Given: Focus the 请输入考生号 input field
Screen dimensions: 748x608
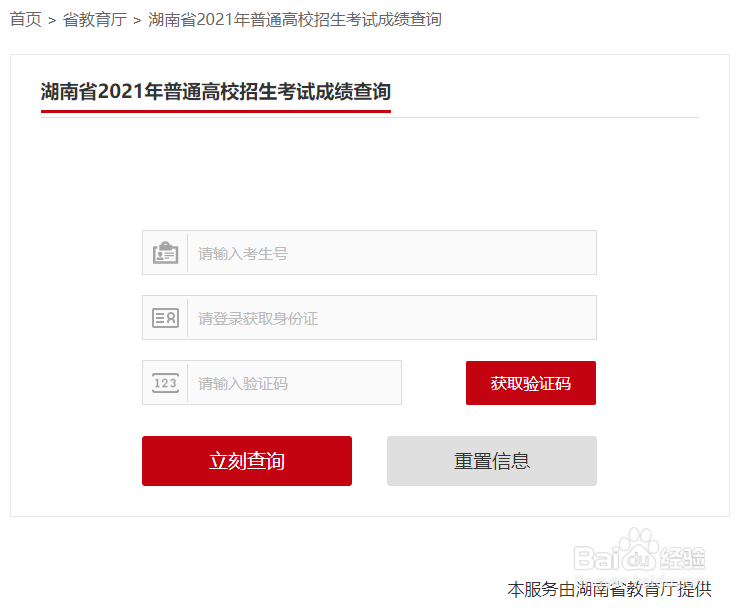Looking at the screenshot, I should point(390,253).
